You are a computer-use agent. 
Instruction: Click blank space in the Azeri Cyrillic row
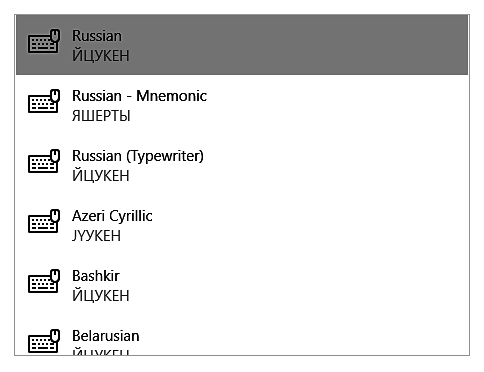[x=310, y=225]
